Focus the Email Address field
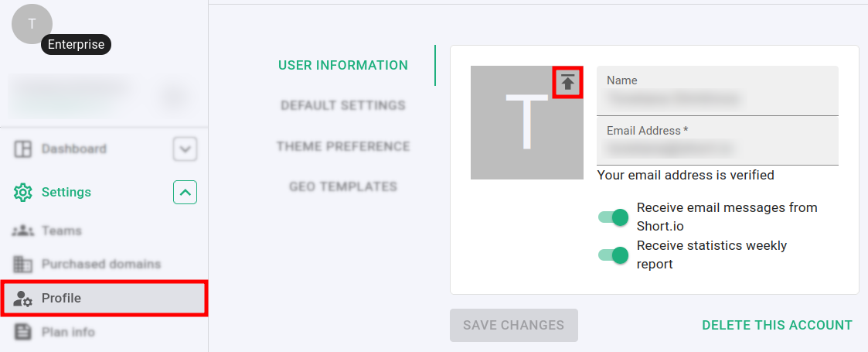 tap(717, 147)
